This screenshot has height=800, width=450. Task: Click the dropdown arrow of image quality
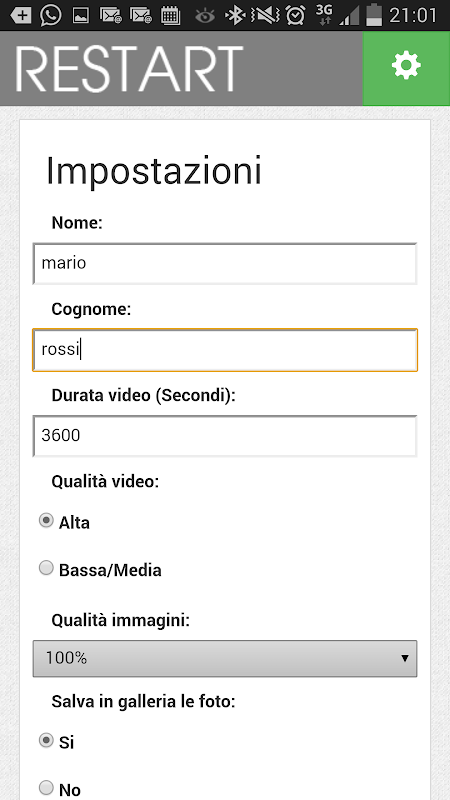[x=405, y=658]
